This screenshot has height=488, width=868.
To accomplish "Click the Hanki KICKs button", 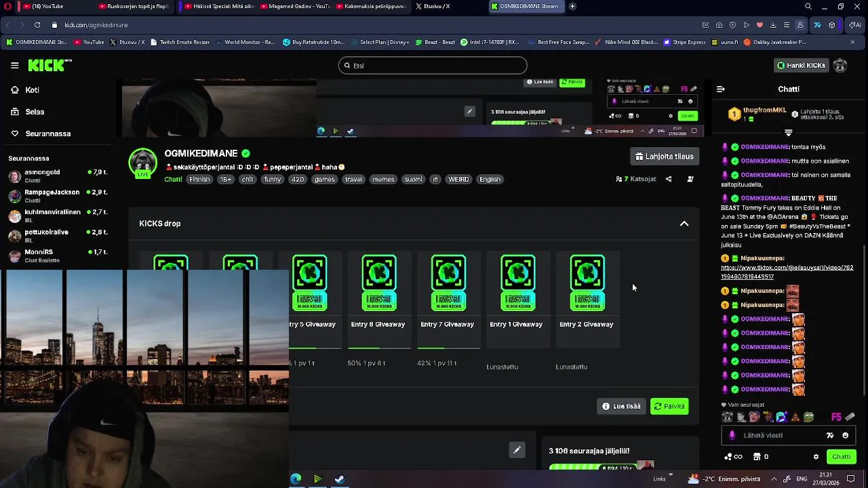I will click(802, 65).
